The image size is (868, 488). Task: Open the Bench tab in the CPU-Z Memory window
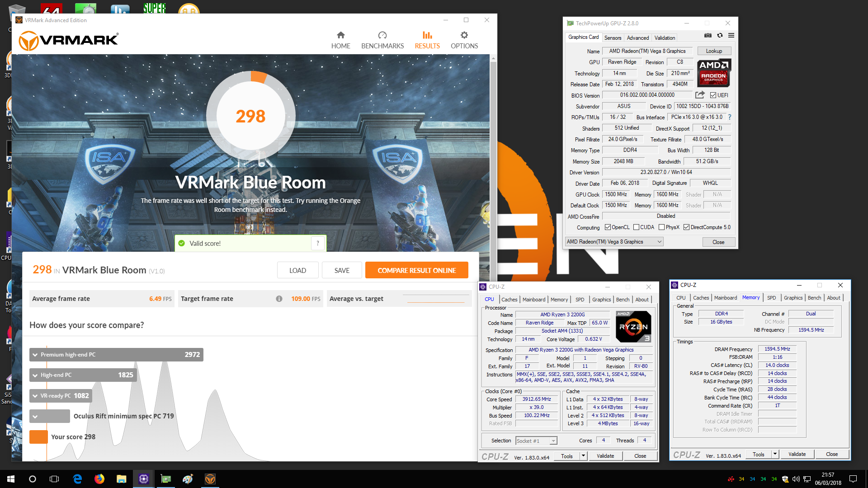814,298
